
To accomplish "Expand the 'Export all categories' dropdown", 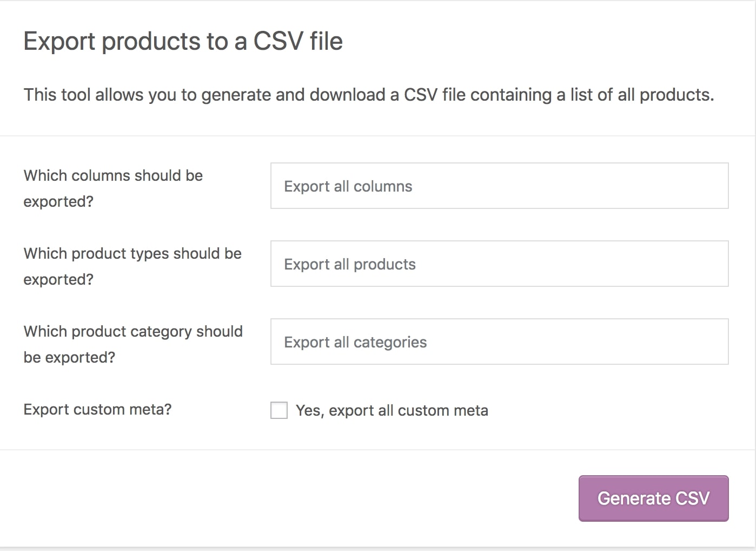I will 499,342.
